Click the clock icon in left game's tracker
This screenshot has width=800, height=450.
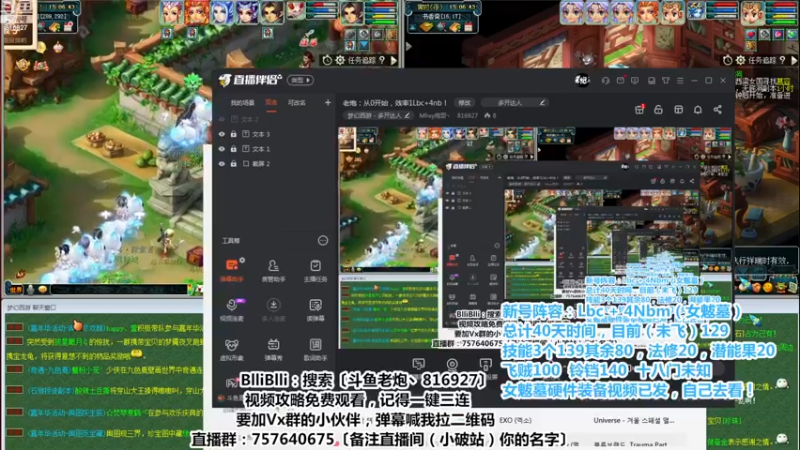tap(327, 60)
